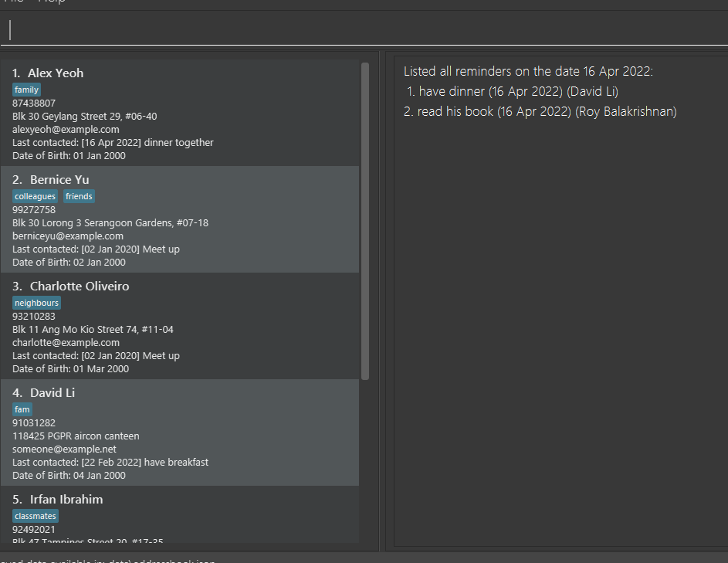Click email charlotte@example.com
The image size is (728, 563).
pos(66,342)
